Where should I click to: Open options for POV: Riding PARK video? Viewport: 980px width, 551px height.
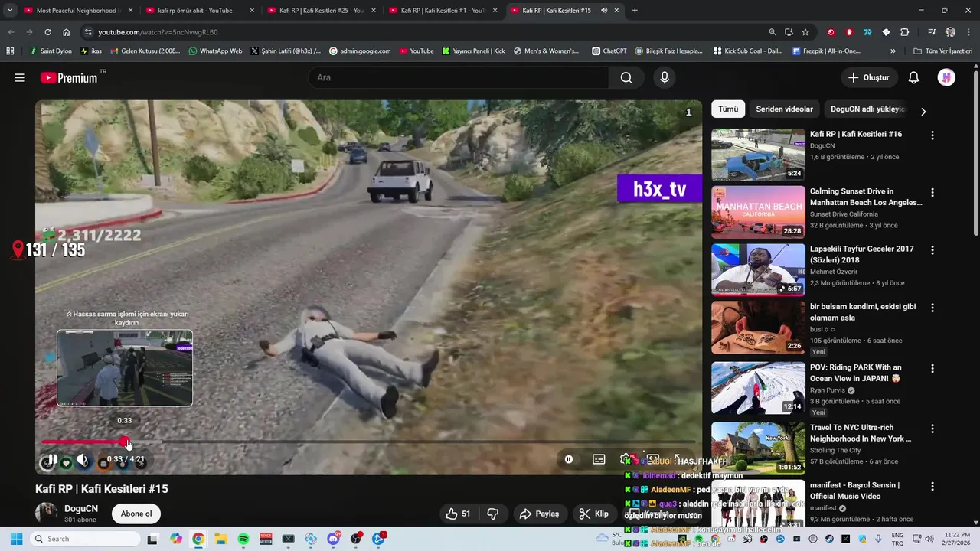pos(933,368)
